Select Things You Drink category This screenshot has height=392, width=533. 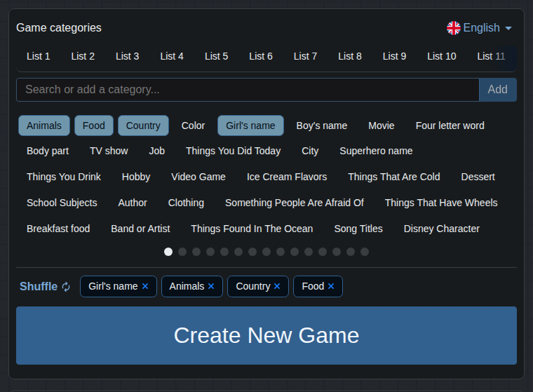[x=64, y=177]
